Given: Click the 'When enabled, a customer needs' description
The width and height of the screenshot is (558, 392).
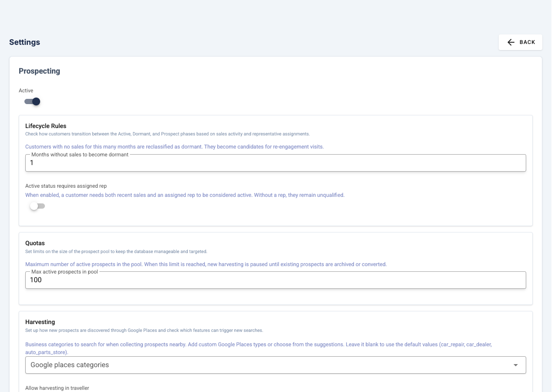Looking at the screenshot, I should point(185,195).
